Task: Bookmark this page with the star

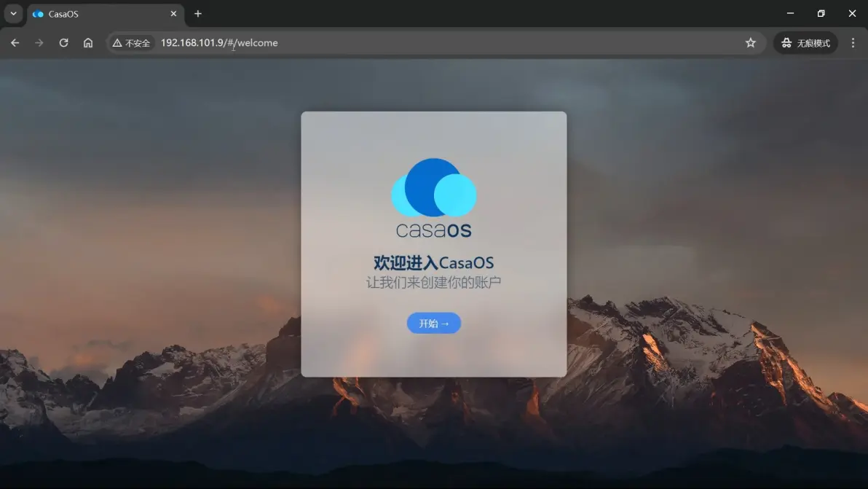Action: (751, 43)
